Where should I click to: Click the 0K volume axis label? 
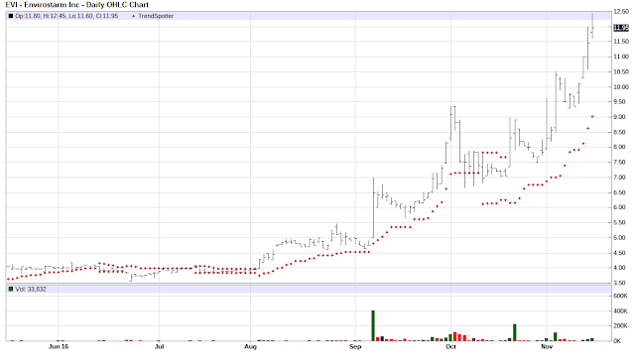617,341
